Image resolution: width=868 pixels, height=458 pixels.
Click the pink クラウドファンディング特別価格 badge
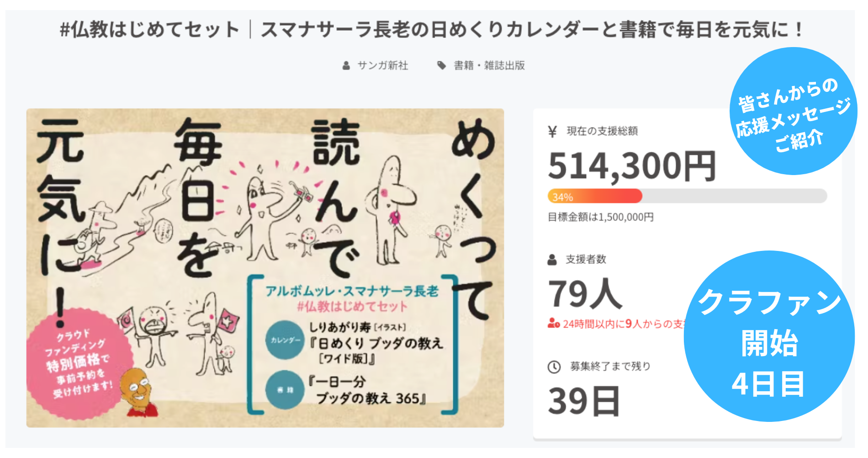click(78, 363)
